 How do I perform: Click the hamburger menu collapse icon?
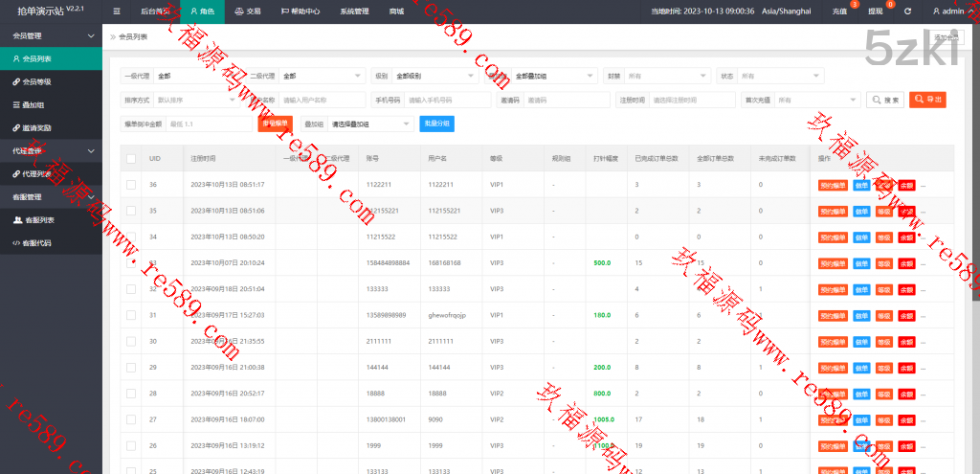coord(117,11)
